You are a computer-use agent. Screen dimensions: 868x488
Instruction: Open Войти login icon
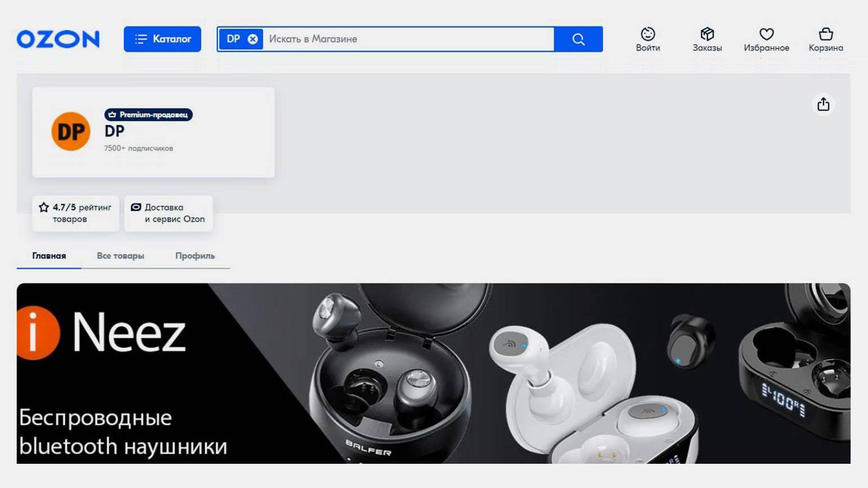click(648, 39)
